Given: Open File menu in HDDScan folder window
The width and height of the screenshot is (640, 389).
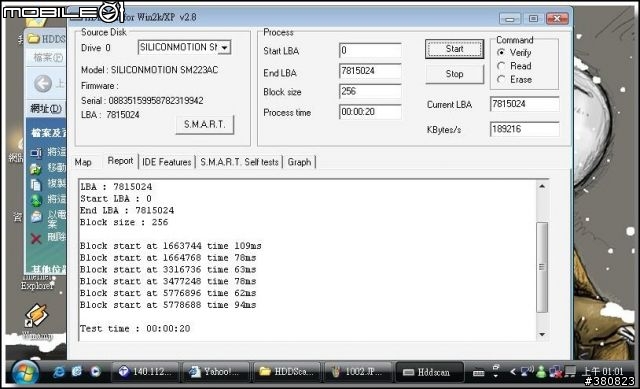Looking at the screenshot, I should 48,58.
